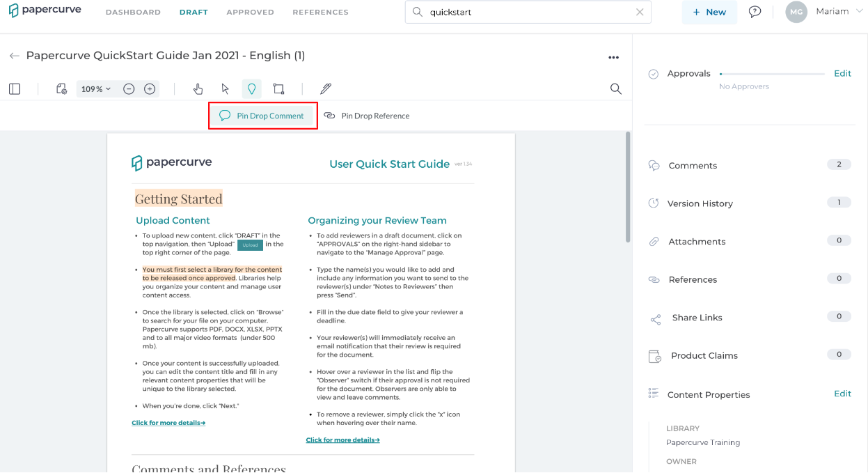Click the Comments speech bubble icon

654,166
